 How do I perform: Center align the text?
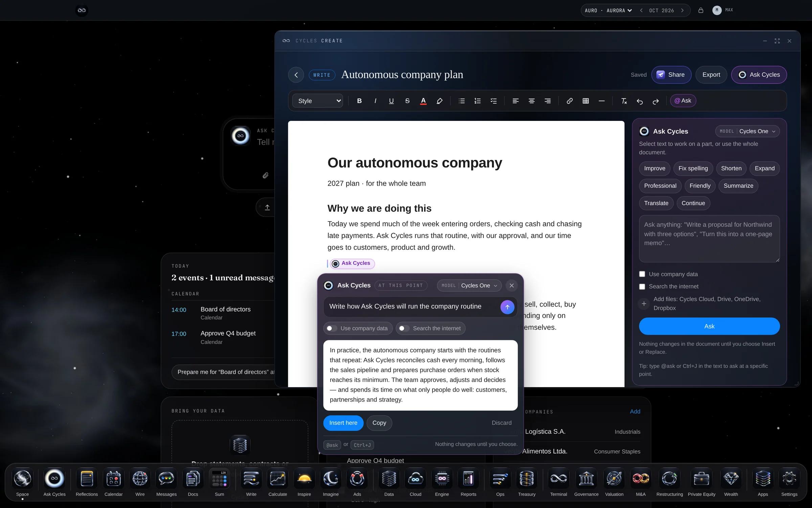pyautogui.click(x=532, y=101)
